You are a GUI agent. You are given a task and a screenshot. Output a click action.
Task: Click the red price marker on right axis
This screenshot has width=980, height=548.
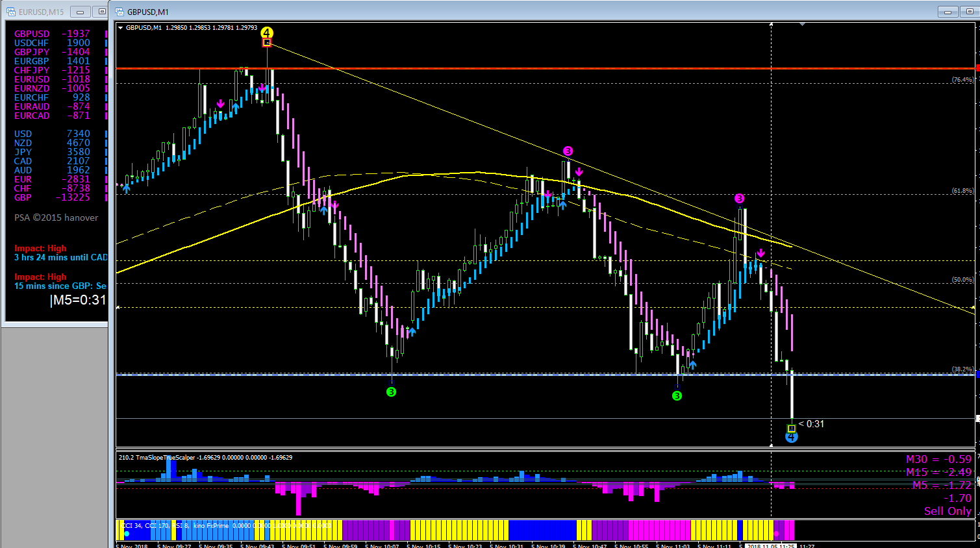[977, 68]
